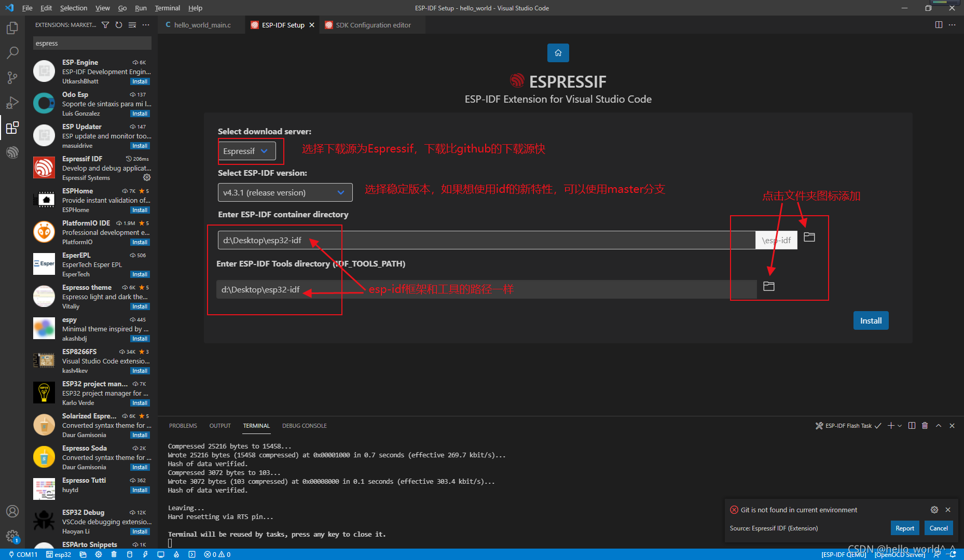964x560 pixels.
Task: Open ESP-IDF version v4.3.1 dropdown
Action: click(285, 192)
